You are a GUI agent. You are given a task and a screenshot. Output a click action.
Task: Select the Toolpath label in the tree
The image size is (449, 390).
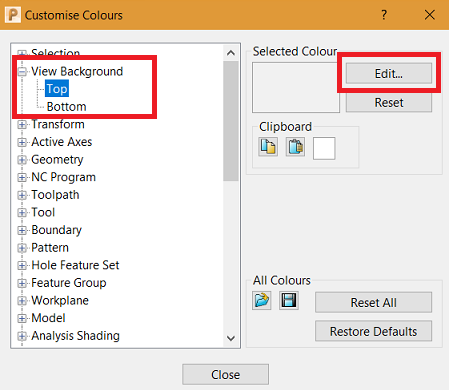(x=55, y=195)
